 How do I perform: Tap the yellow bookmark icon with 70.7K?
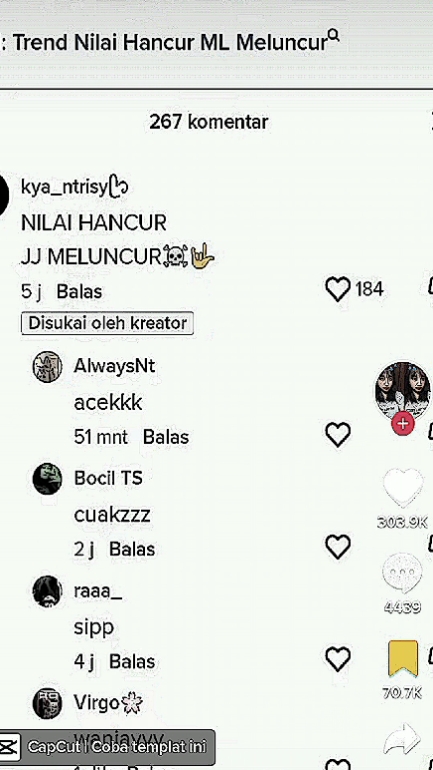(403, 659)
